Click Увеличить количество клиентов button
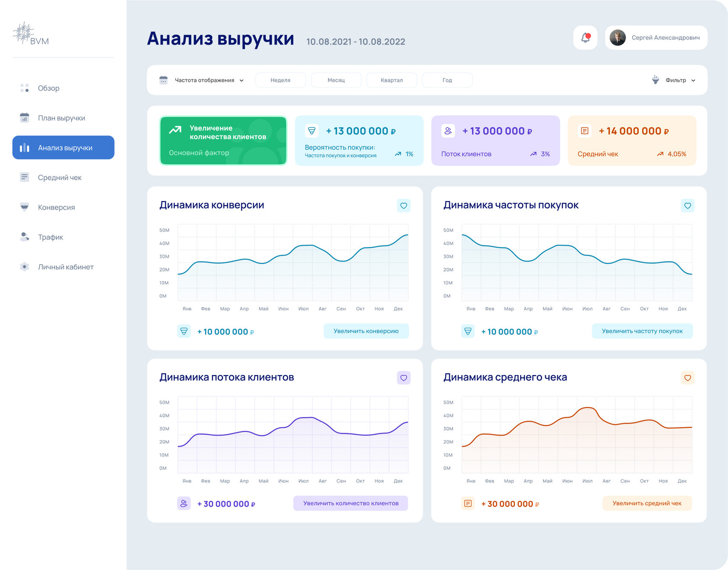This screenshot has width=728, height=570. [351, 503]
